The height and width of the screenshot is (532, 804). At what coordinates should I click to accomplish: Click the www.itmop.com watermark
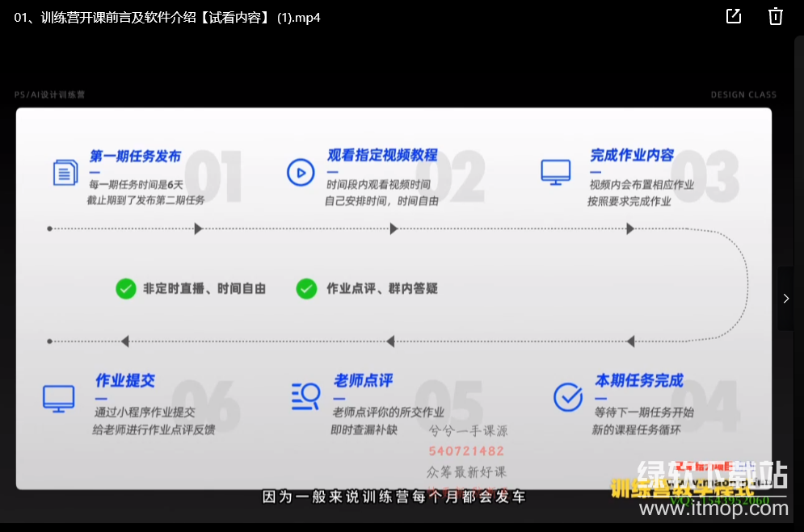tap(713, 509)
